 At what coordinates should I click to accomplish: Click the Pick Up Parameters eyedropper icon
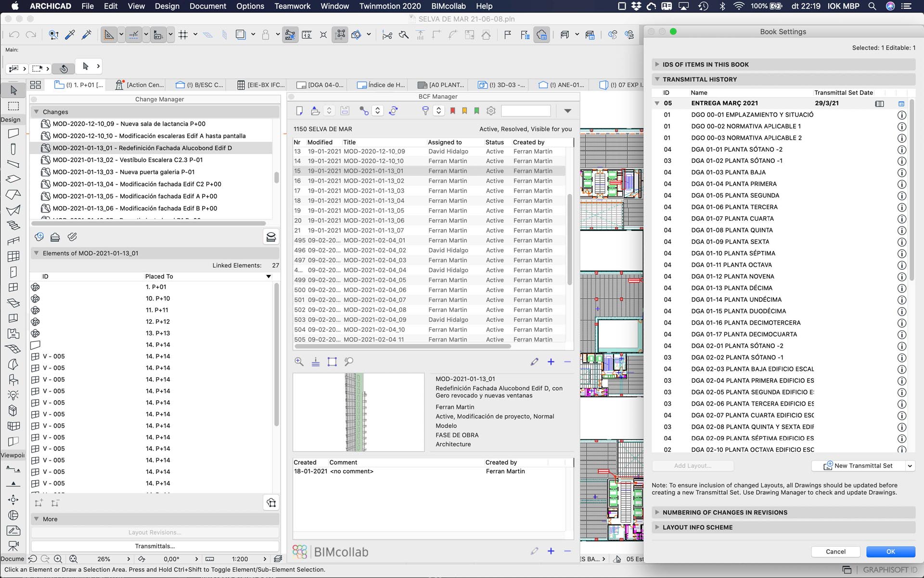(x=70, y=35)
